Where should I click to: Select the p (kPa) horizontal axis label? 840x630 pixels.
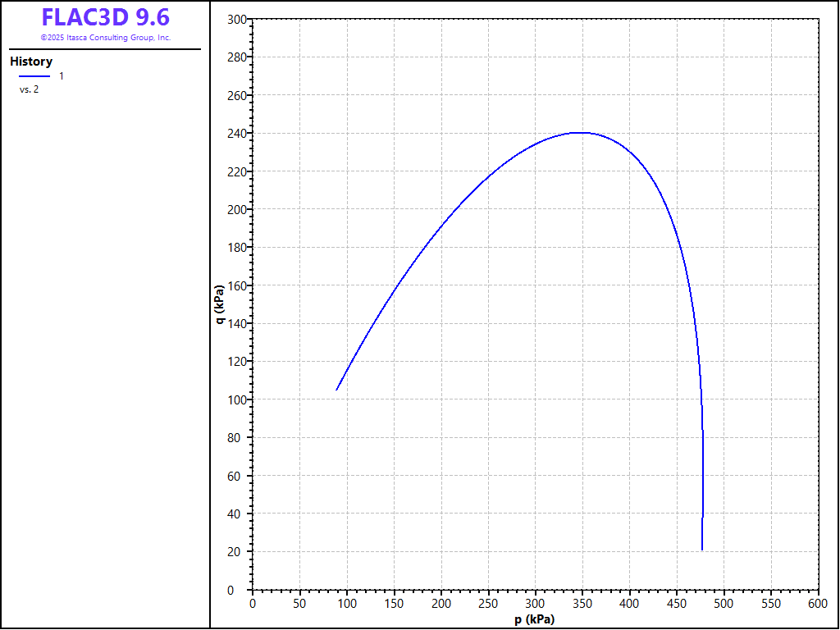(535, 619)
